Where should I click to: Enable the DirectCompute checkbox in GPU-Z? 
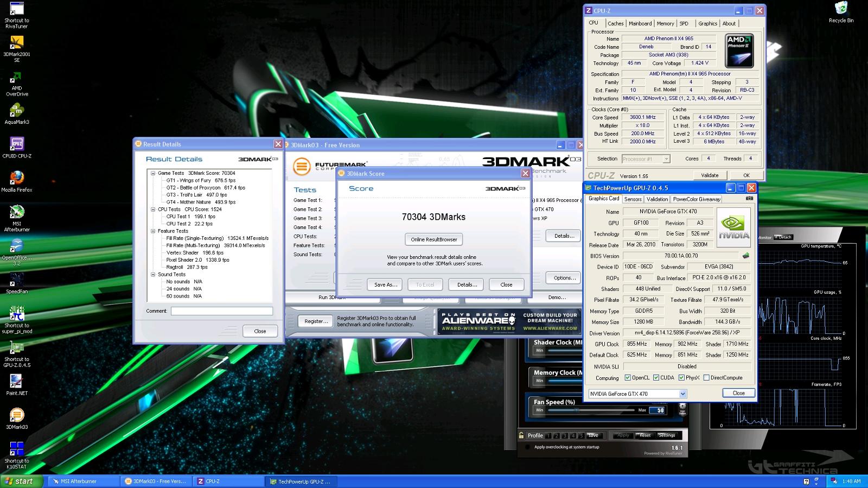[x=706, y=378]
